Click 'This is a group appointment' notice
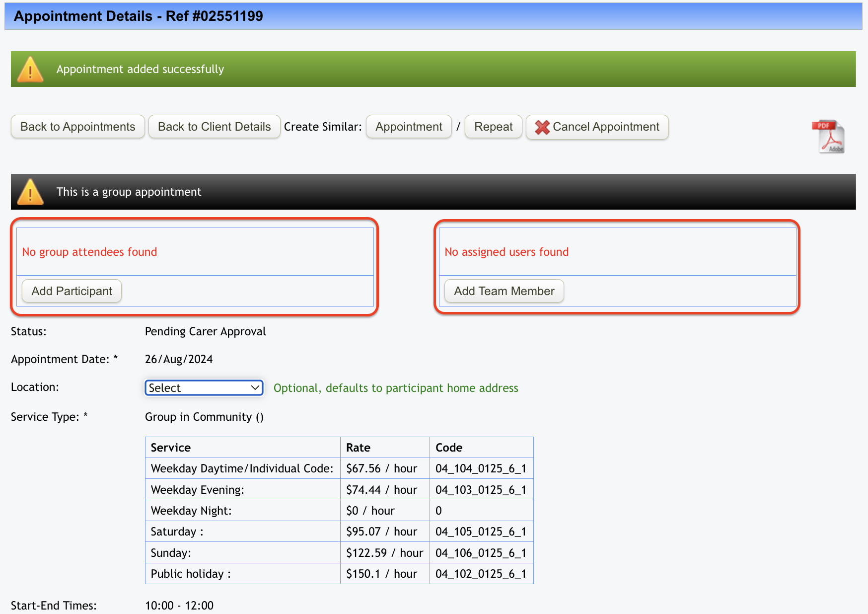 [x=129, y=192]
